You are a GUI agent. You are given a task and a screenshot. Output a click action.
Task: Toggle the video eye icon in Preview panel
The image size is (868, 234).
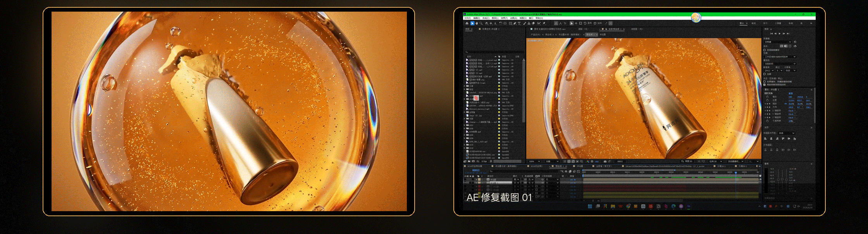tap(782, 46)
